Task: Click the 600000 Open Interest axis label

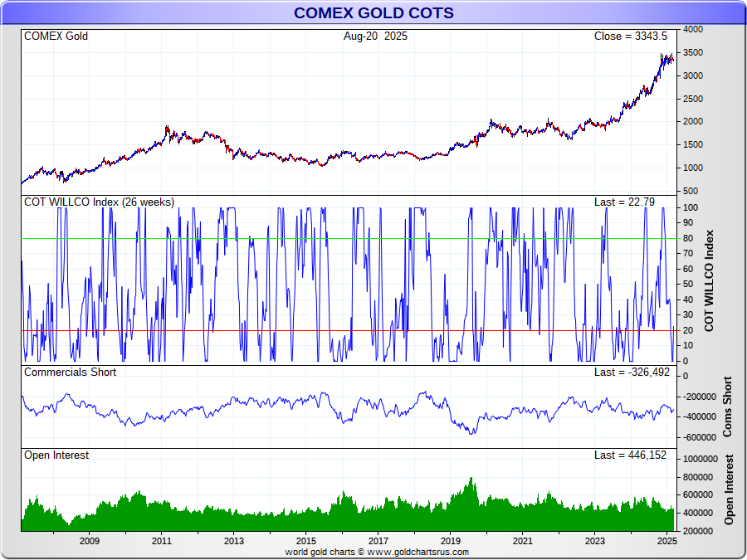Action: click(698, 495)
